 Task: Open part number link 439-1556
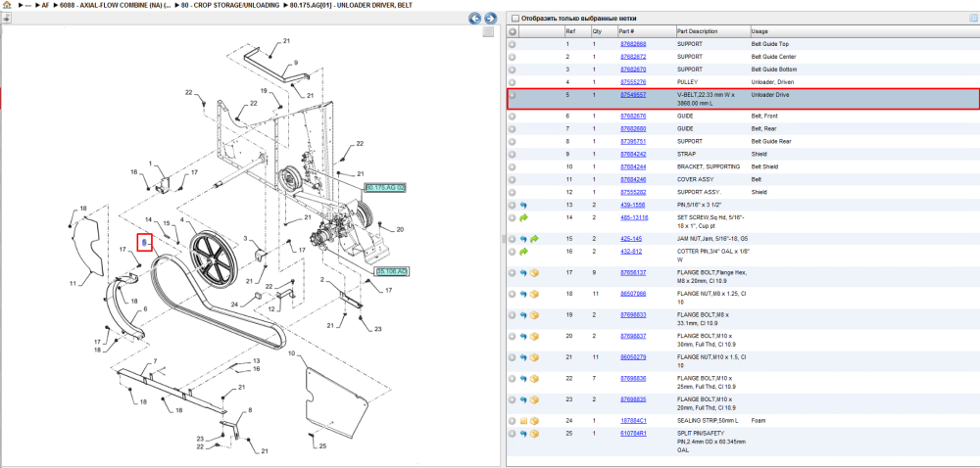pyautogui.click(x=632, y=206)
